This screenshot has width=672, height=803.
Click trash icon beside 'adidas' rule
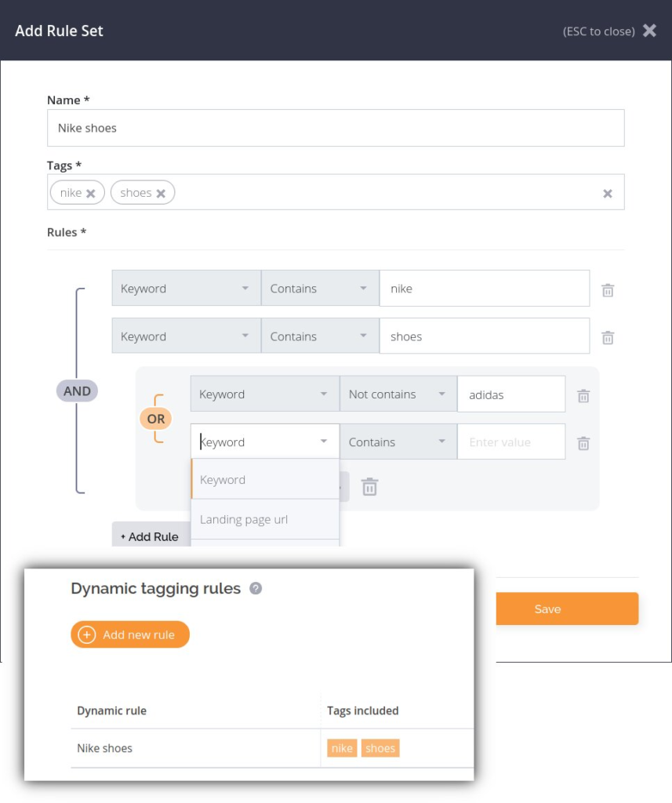[x=583, y=396]
